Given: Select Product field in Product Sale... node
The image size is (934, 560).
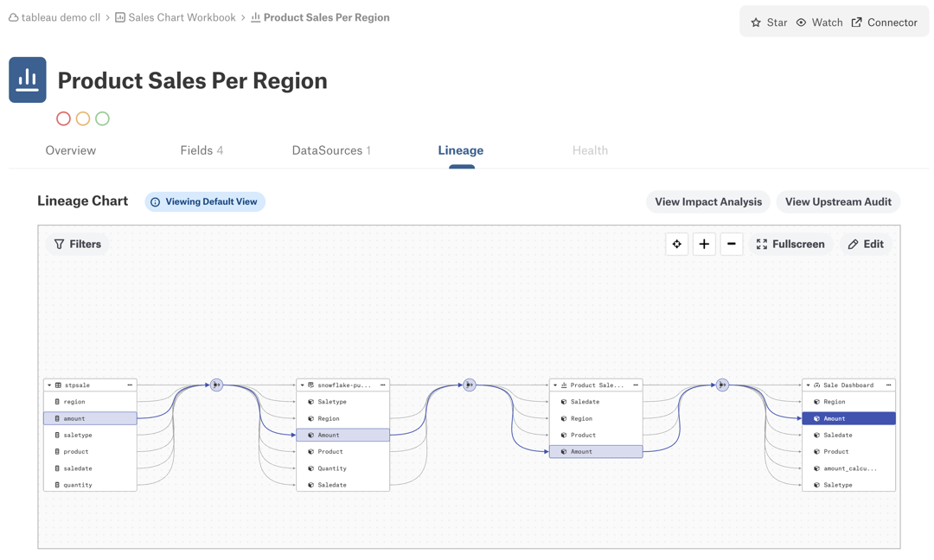Looking at the screenshot, I should pos(596,435).
